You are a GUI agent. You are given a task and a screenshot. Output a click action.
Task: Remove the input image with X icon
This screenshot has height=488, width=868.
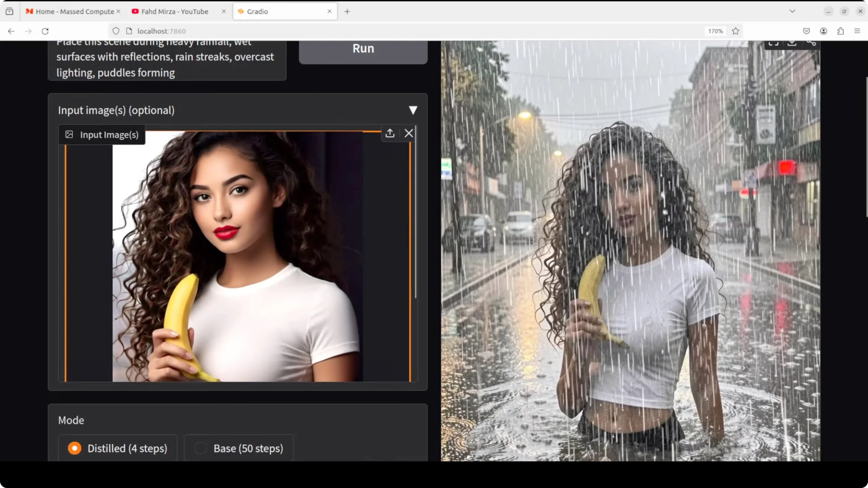[408, 133]
